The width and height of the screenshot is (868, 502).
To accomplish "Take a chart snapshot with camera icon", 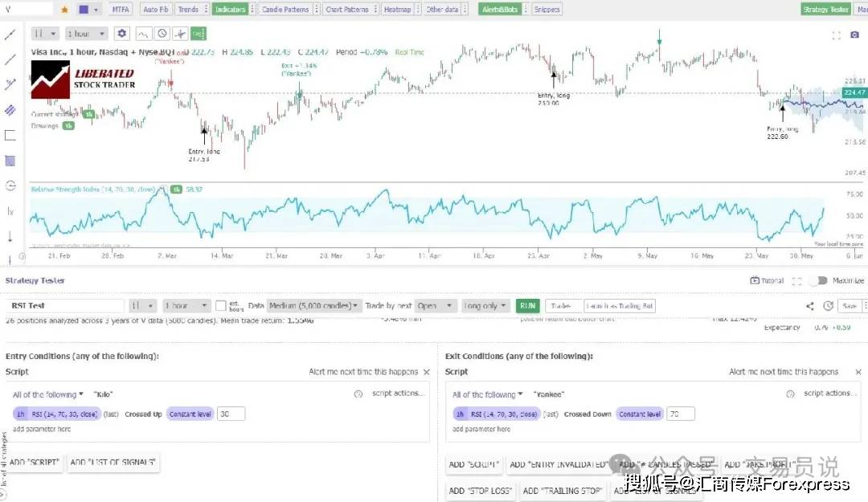I will pyautogui.click(x=855, y=35).
